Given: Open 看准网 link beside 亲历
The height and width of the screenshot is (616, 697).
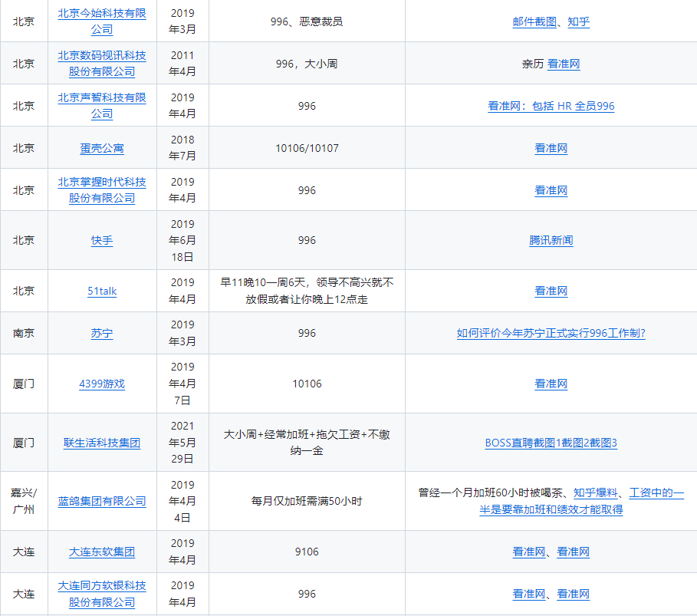Looking at the screenshot, I should pyautogui.click(x=564, y=64).
